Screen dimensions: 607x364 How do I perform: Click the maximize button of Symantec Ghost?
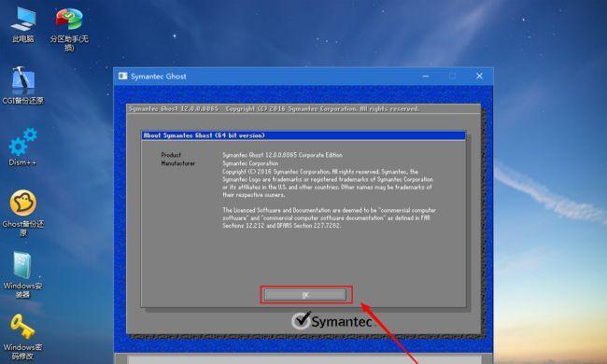coord(452,77)
